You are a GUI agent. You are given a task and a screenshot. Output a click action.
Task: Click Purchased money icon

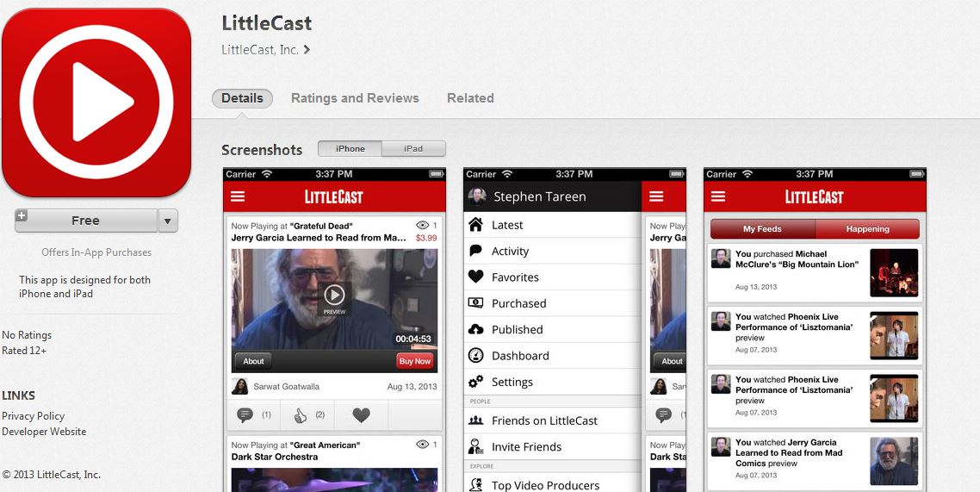(x=475, y=302)
